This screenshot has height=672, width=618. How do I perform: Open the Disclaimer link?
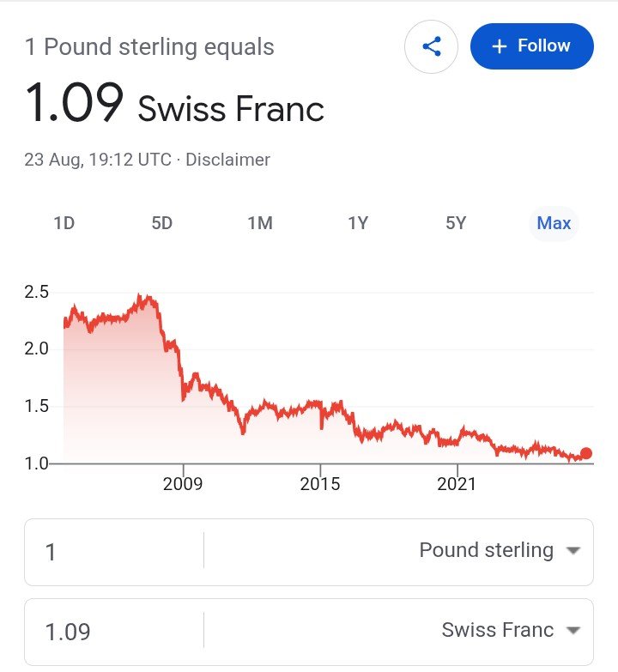click(227, 160)
